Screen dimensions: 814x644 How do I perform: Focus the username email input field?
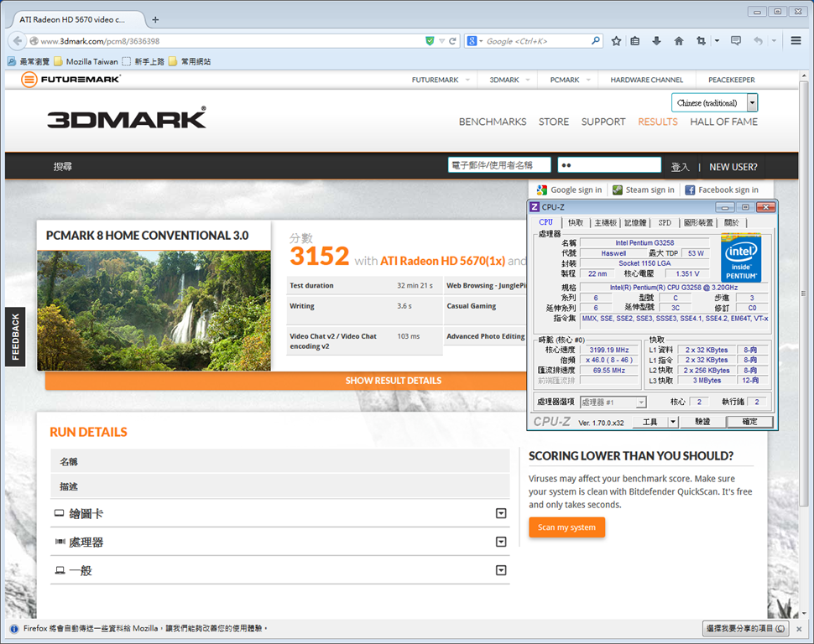[x=498, y=165]
